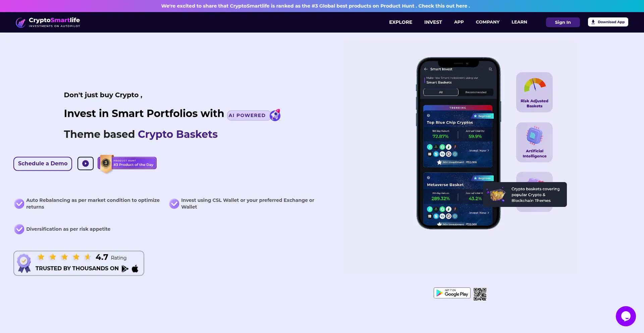Click the risk gauge meter icon
This screenshot has height=333, width=644.
[x=535, y=85]
